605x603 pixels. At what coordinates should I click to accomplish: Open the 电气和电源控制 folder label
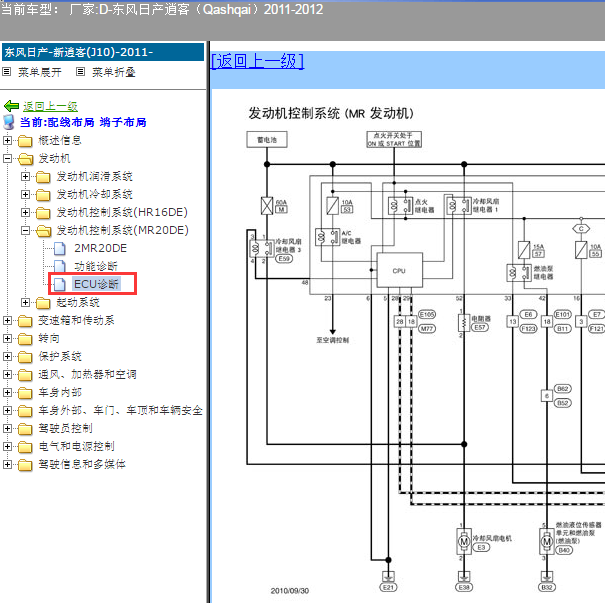76,446
